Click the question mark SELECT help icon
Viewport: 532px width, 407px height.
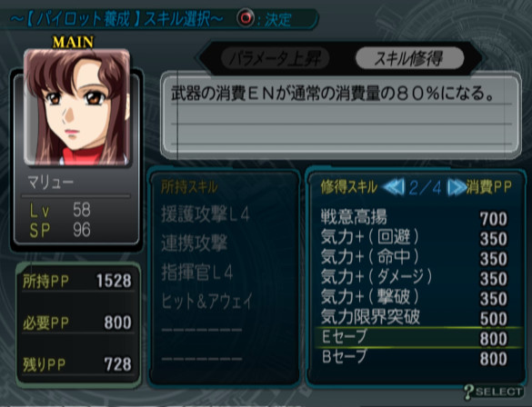pyautogui.click(x=494, y=392)
